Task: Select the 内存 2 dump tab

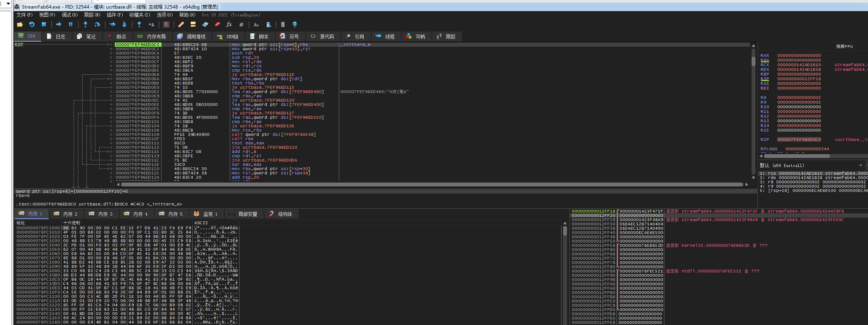Action: point(66,214)
